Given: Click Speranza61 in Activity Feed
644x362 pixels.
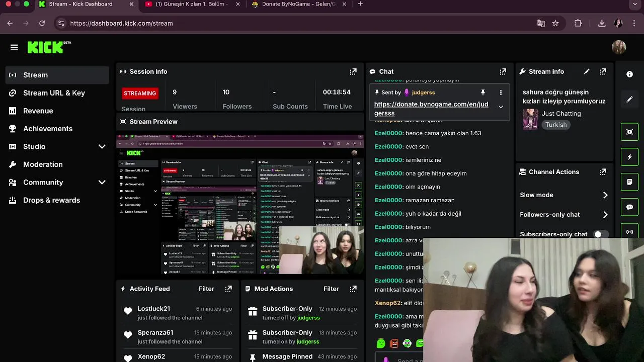Looking at the screenshot, I should point(155,333).
